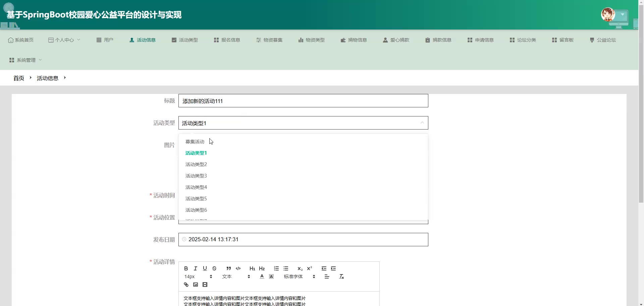Image resolution: width=644 pixels, height=306 pixels.
Task: Open the text alignment options
Action: 327,276
